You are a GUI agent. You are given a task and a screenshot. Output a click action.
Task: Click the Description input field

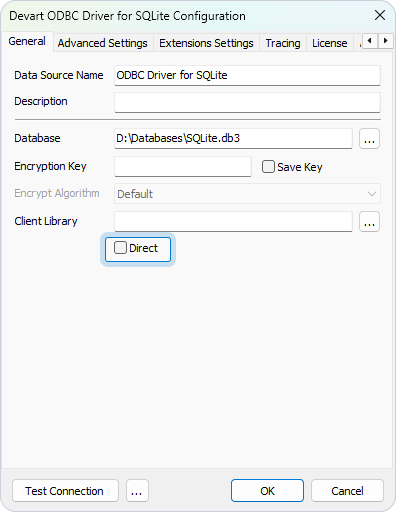(247, 102)
